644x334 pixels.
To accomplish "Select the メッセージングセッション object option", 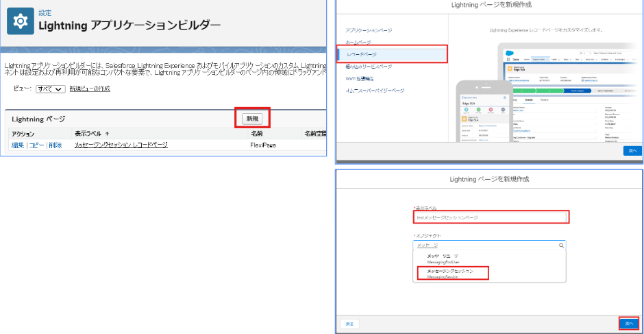I will pos(490,274).
